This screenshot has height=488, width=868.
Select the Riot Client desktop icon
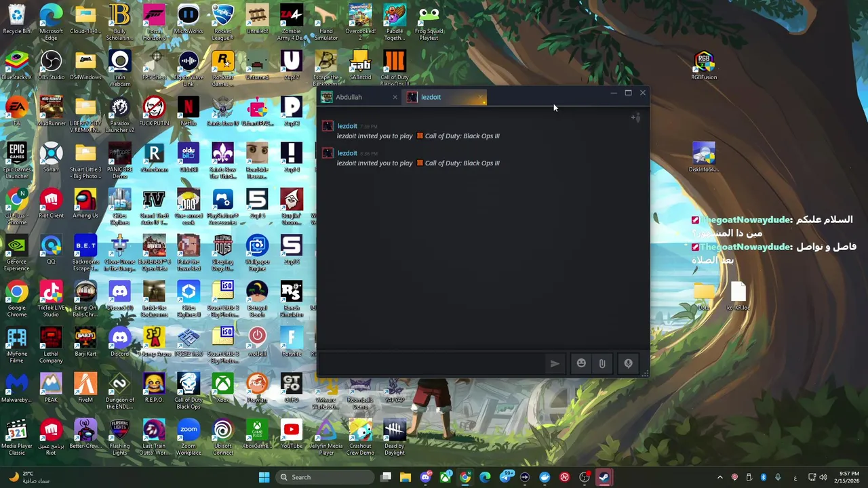pos(51,205)
